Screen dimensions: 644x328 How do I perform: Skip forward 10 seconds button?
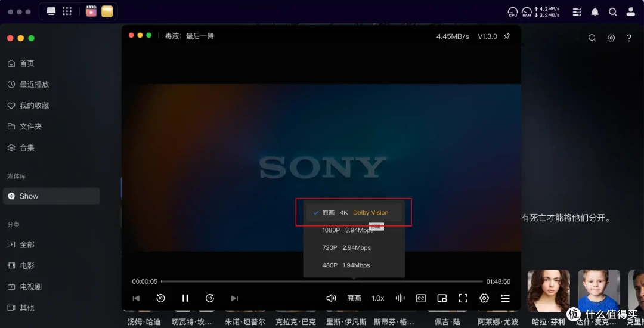210,298
